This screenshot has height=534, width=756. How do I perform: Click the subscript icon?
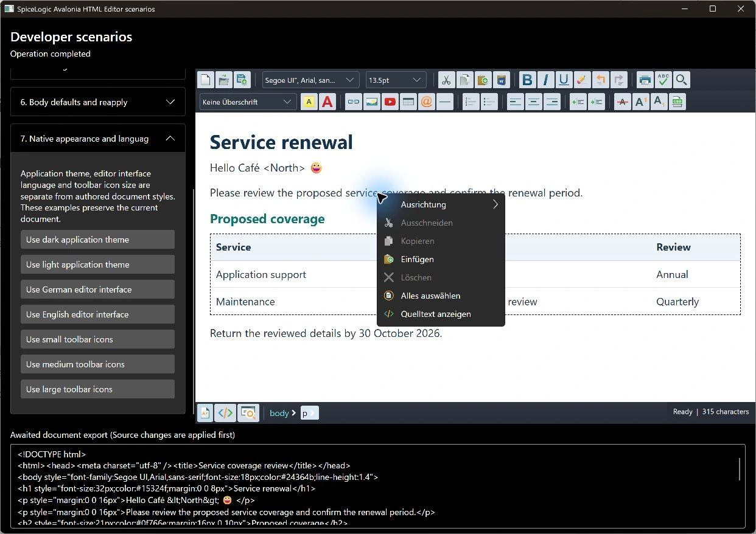click(659, 102)
